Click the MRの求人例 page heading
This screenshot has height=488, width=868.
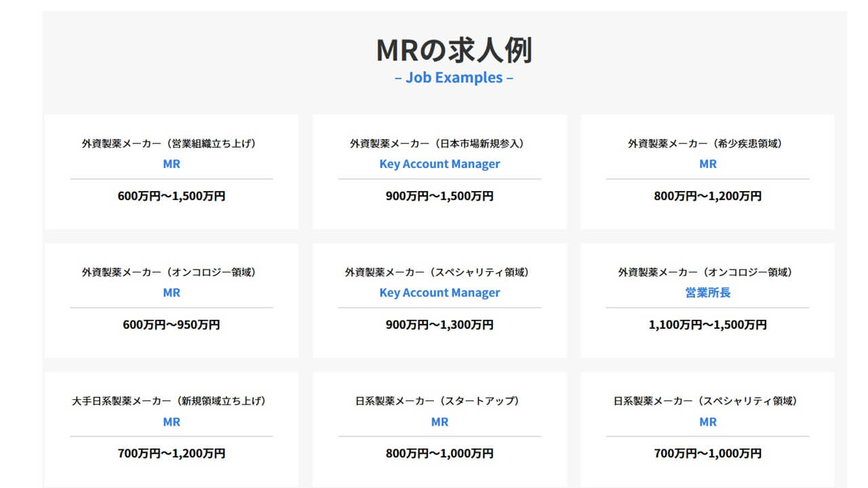[455, 48]
